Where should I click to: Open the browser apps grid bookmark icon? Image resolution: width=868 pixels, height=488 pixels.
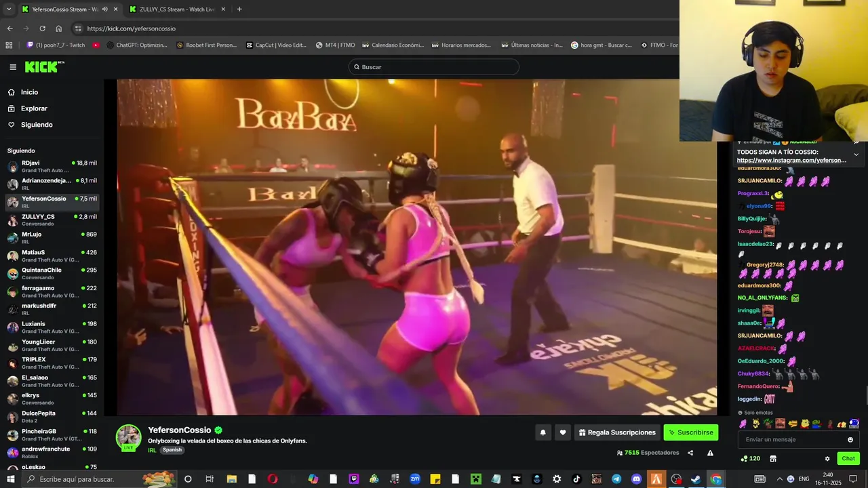[9, 45]
